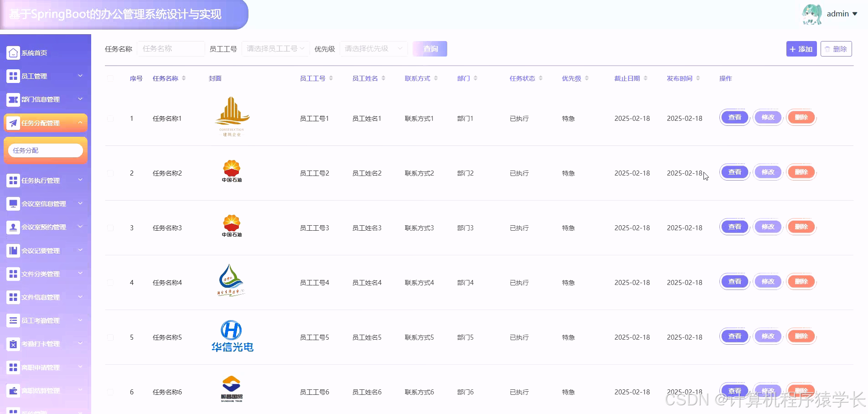
Task: Click the 员工考勤管理 list icon
Action: point(13,321)
